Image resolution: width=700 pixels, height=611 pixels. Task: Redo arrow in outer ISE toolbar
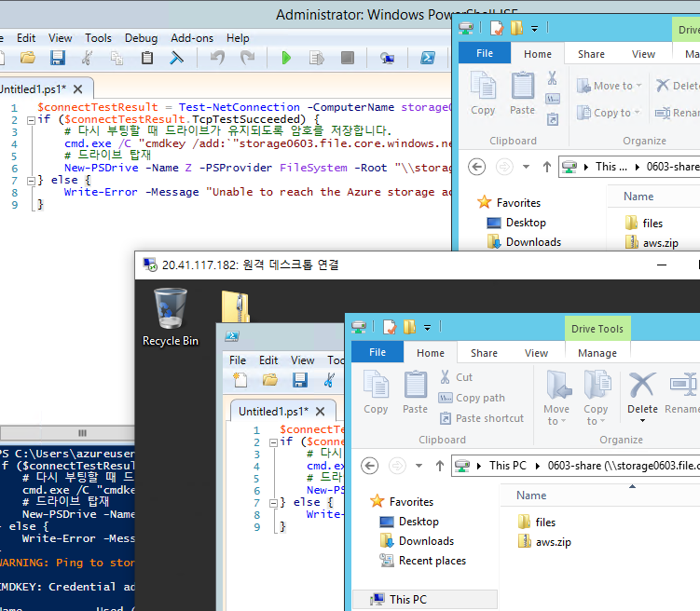point(247,58)
